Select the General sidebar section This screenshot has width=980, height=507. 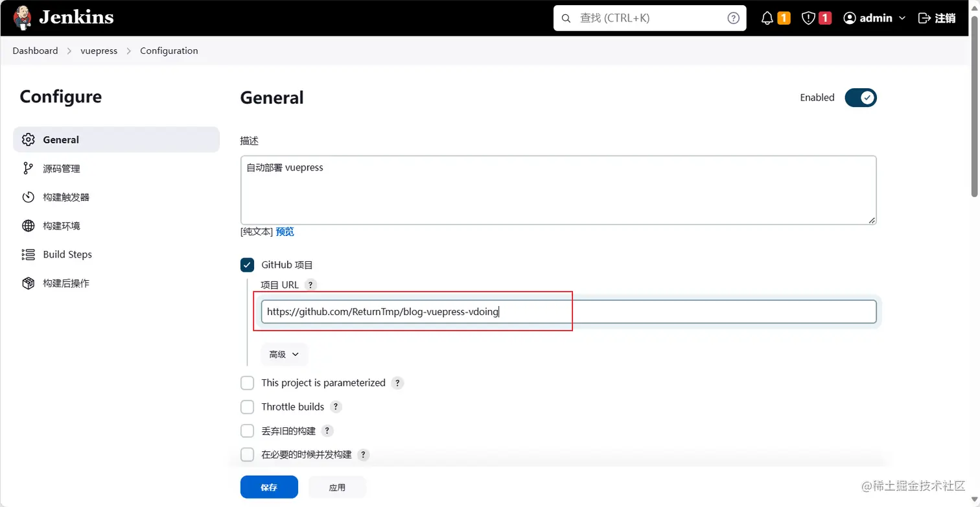pos(117,139)
